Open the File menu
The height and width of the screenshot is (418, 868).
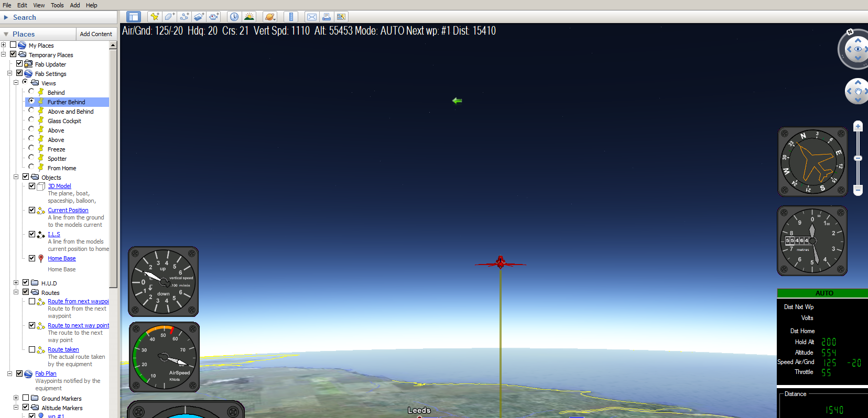click(7, 5)
